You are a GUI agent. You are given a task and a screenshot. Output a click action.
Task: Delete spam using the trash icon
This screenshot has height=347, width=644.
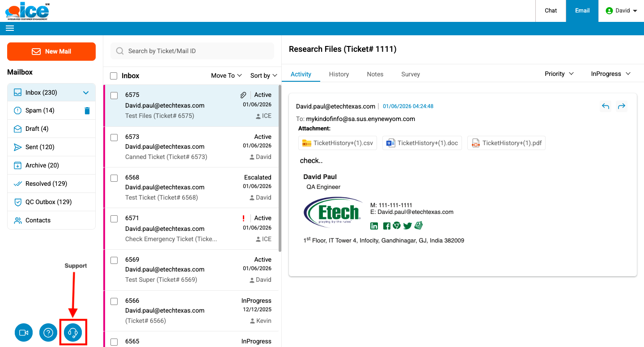point(87,111)
